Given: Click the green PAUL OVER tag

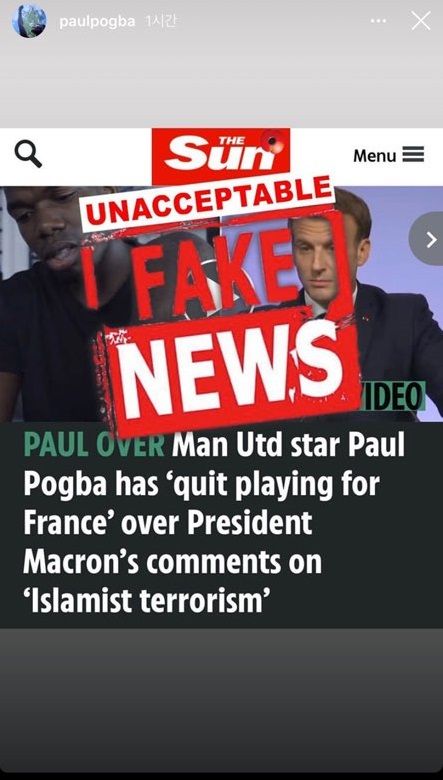Looking at the screenshot, I should 94,445.
